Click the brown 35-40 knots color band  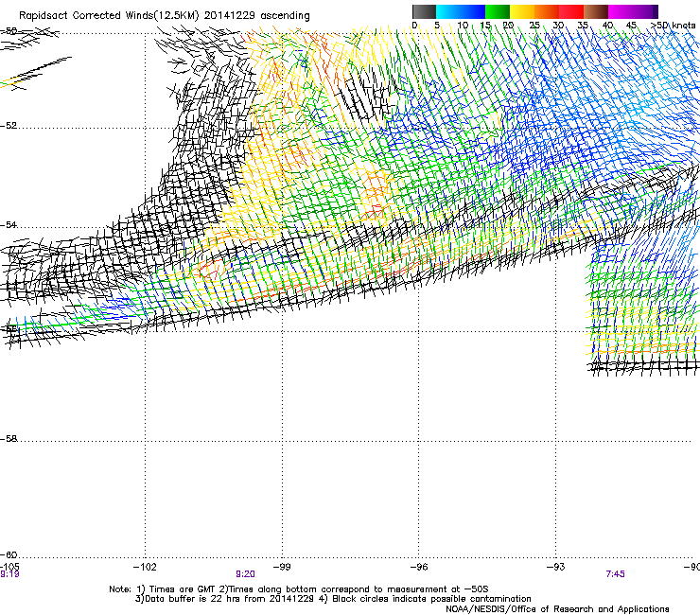point(596,11)
